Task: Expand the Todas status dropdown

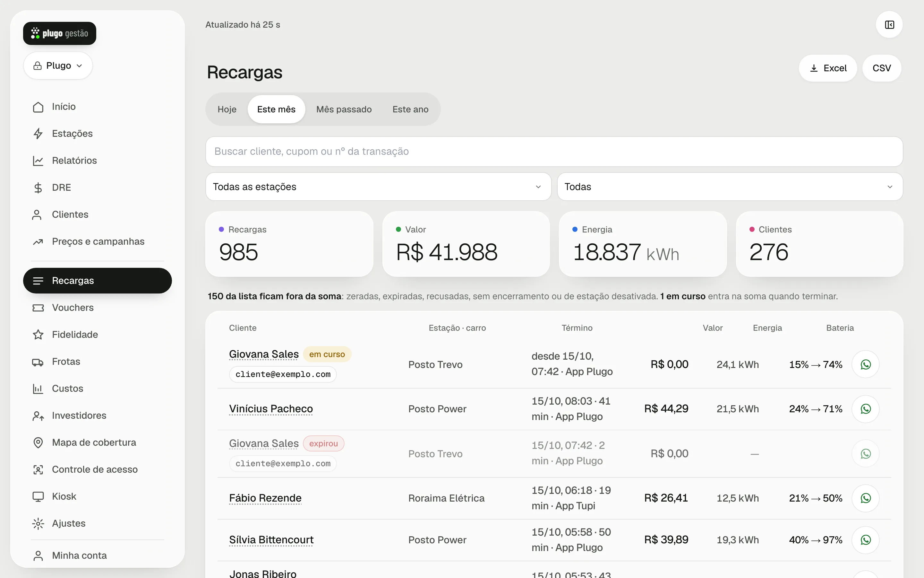Action: coord(730,187)
